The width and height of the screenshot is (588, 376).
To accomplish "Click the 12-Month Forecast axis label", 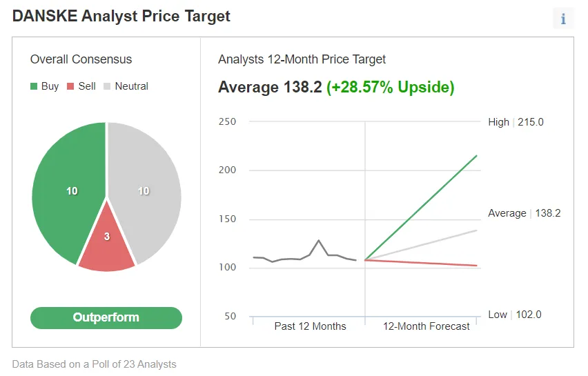I will (427, 326).
